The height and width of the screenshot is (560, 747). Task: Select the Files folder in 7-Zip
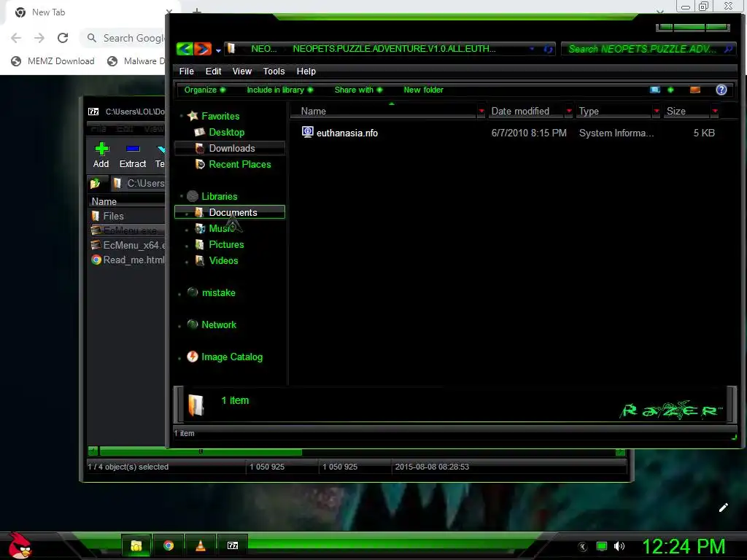113,216
